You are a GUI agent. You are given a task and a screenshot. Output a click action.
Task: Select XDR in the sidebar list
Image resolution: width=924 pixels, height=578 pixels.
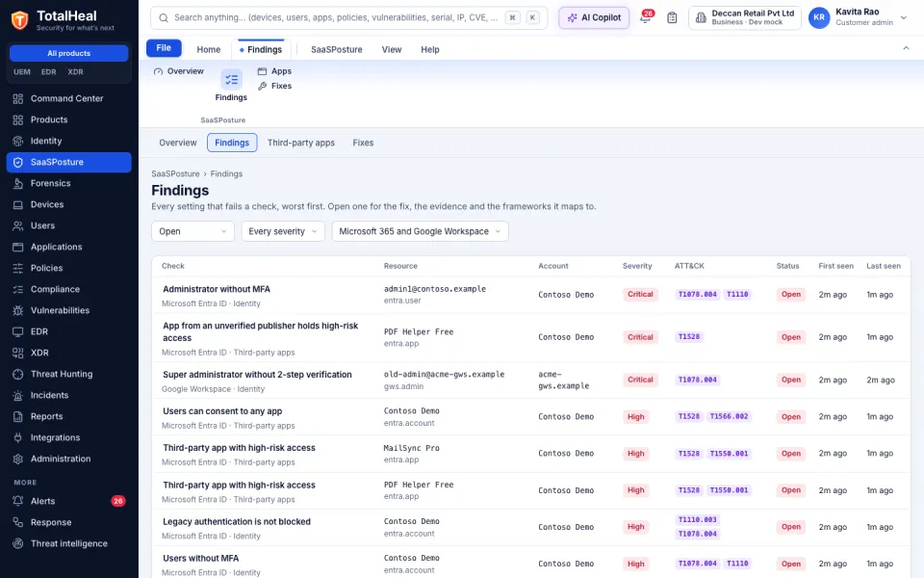pyautogui.click(x=69, y=354)
